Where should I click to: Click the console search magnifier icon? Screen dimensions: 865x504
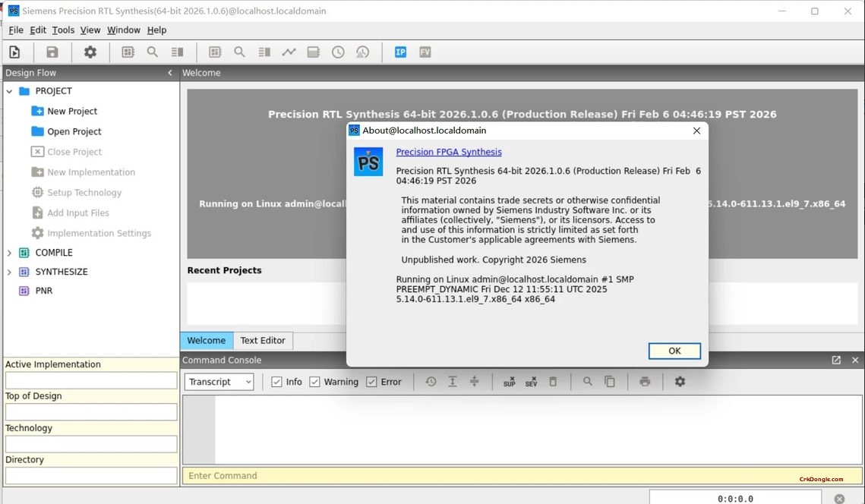point(588,382)
